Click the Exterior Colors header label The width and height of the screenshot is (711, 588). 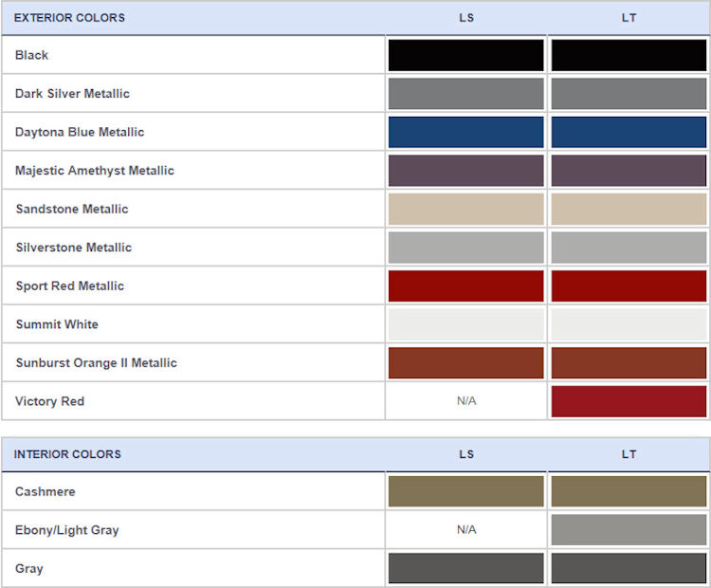(69, 18)
